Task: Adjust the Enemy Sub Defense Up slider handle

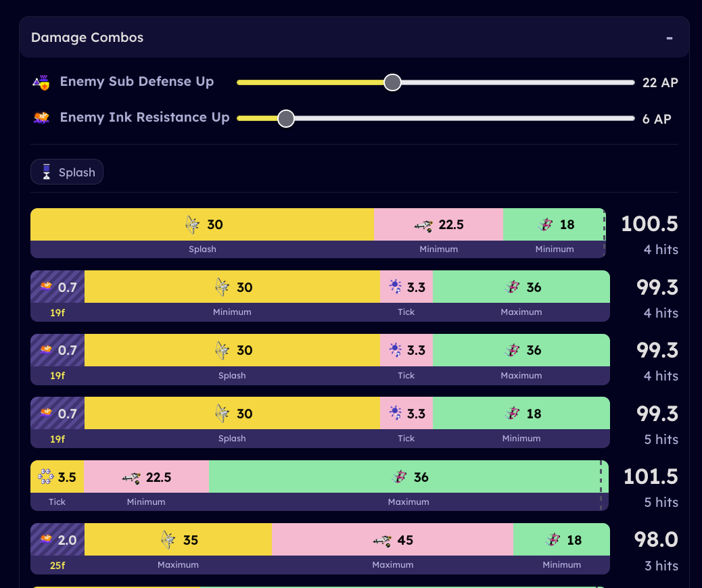Action: pyautogui.click(x=392, y=82)
